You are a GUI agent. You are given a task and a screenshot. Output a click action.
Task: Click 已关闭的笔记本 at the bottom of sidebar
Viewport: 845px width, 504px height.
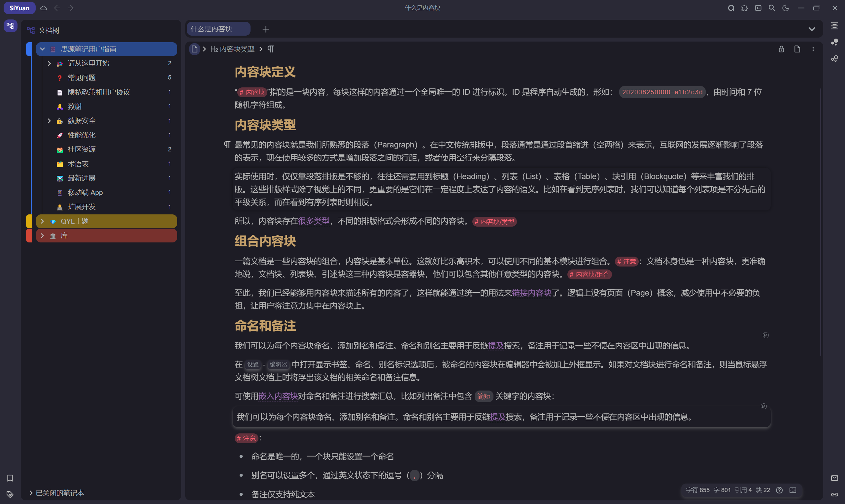[x=59, y=493]
